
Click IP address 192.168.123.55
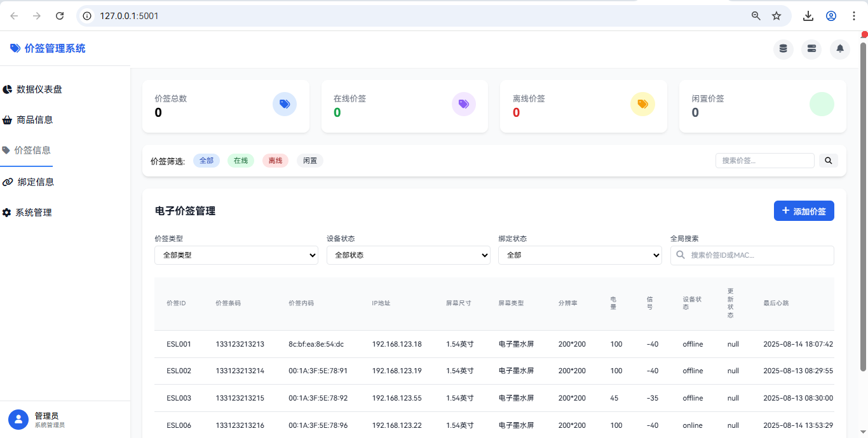click(x=397, y=398)
